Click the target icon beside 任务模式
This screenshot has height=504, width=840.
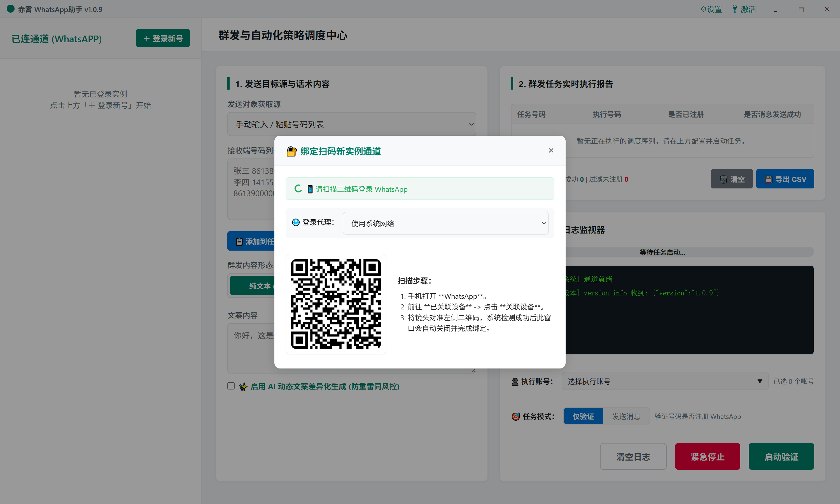pos(516,417)
